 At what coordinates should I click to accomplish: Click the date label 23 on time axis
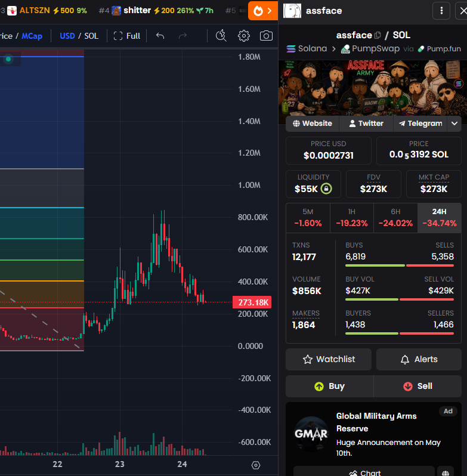(119, 464)
